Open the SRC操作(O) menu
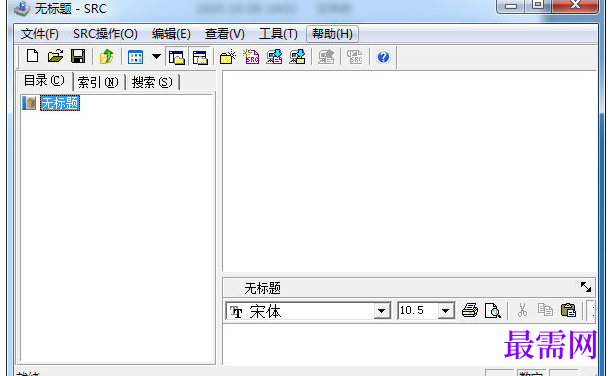Viewport: 616px width, 376px height. coord(105,34)
